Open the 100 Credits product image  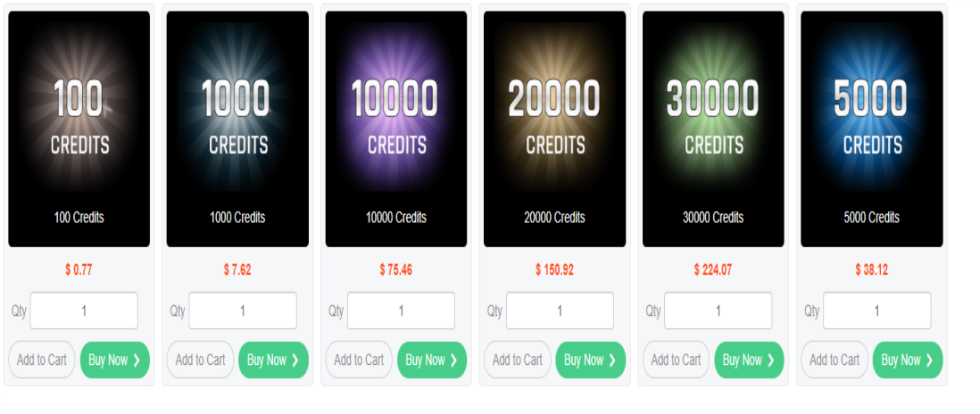click(x=79, y=129)
